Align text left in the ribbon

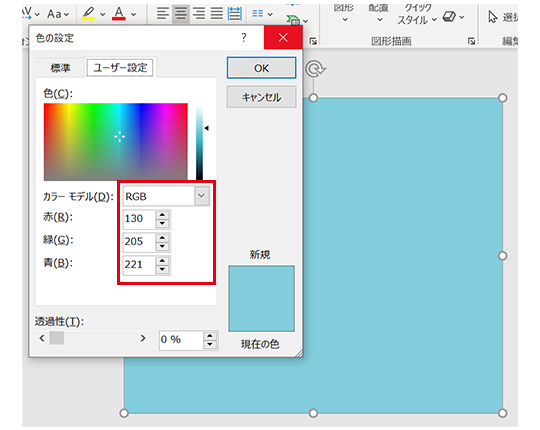(x=163, y=14)
